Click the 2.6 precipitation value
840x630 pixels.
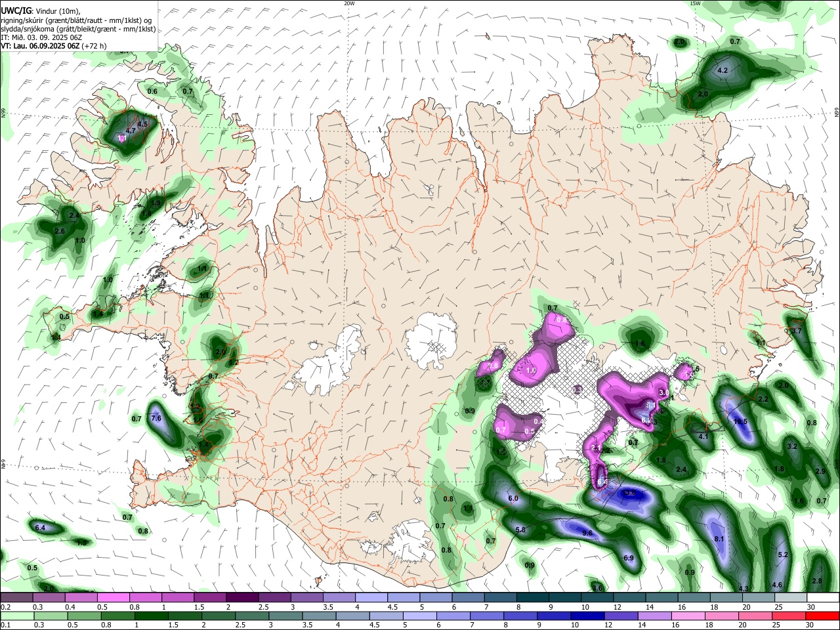pos(60,231)
